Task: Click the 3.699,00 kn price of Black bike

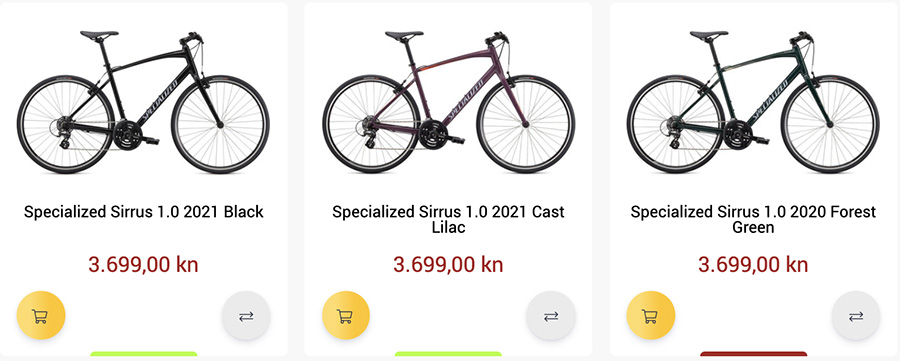Action: click(x=143, y=265)
